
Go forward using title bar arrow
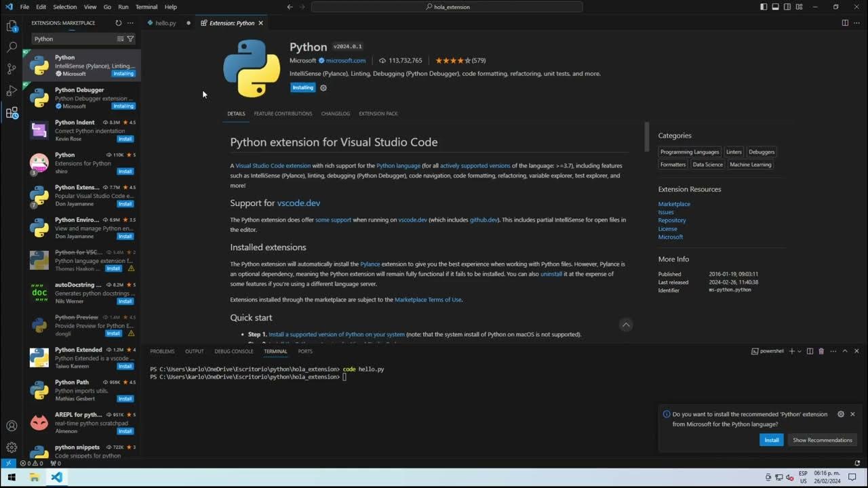(302, 7)
